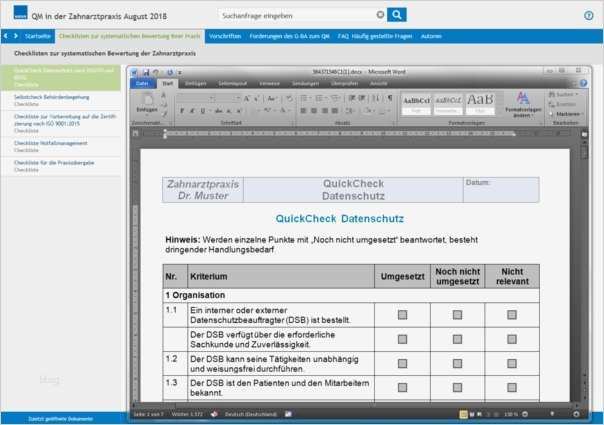Image resolution: width=604 pixels, height=425 pixels.
Task: Open the Markieren dropdown in Bearbeiten group
Action: (x=565, y=114)
